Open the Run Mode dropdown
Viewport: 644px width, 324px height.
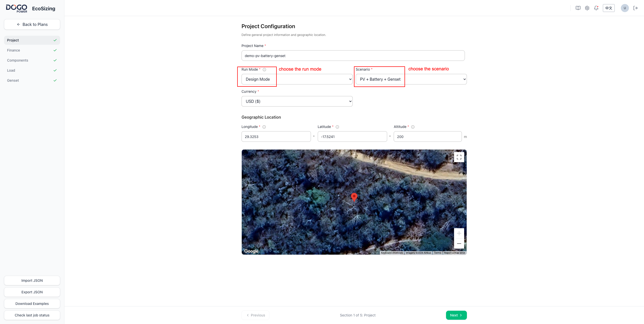coord(297,79)
